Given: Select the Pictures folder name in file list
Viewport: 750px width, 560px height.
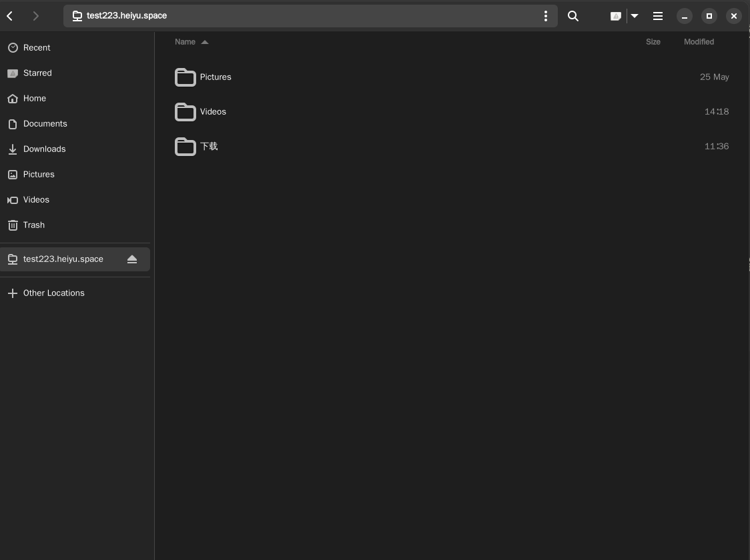Looking at the screenshot, I should point(216,77).
